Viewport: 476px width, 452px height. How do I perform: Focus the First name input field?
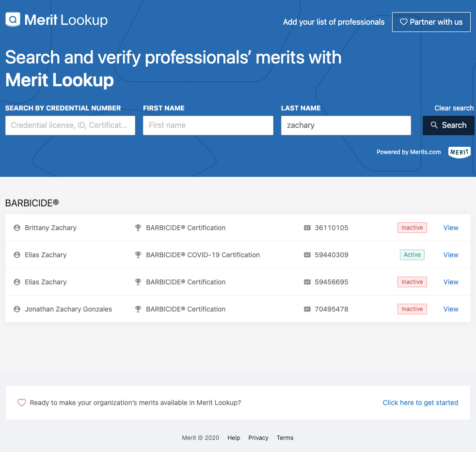(x=208, y=125)
